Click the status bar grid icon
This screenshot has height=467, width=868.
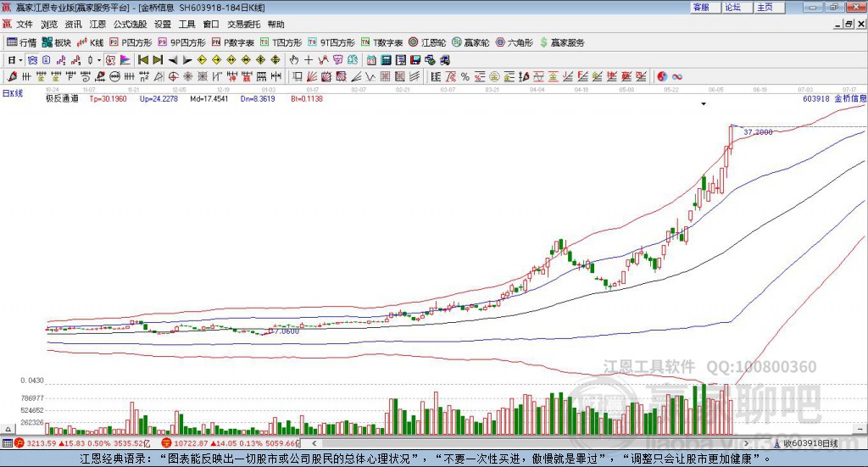(7, 443)
